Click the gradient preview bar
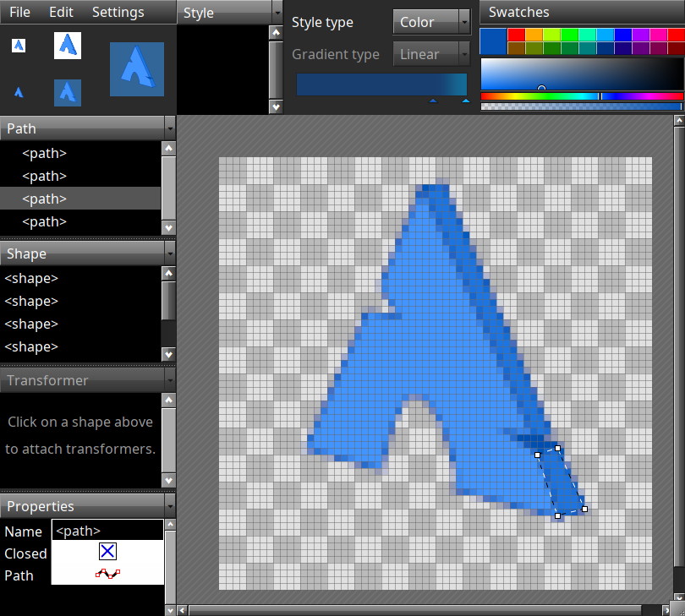This screenshot has height=616, width=685. click(x=381, y=84)
